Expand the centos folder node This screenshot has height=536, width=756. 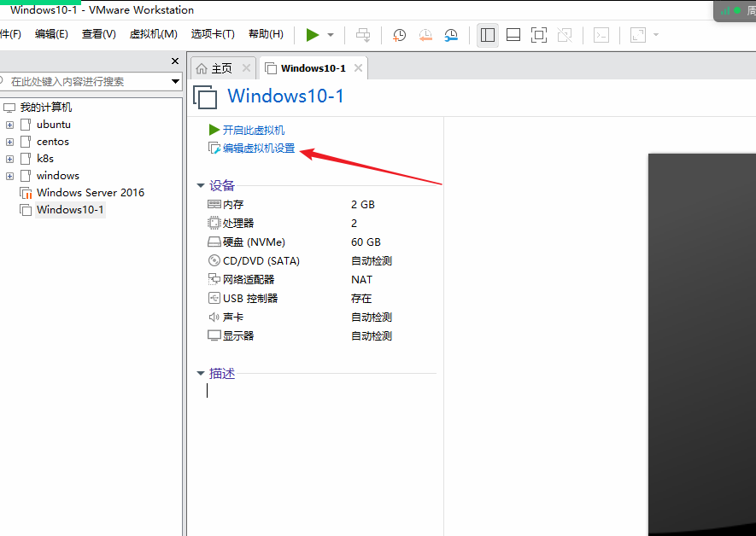[9, 142]
